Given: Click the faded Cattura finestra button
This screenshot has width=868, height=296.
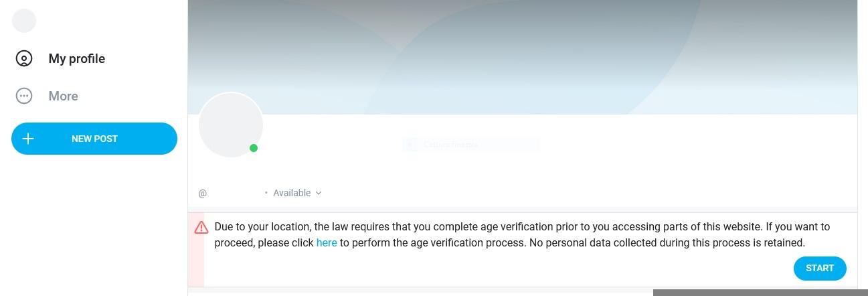Looking at the screenshot, I should pos(470,145).
